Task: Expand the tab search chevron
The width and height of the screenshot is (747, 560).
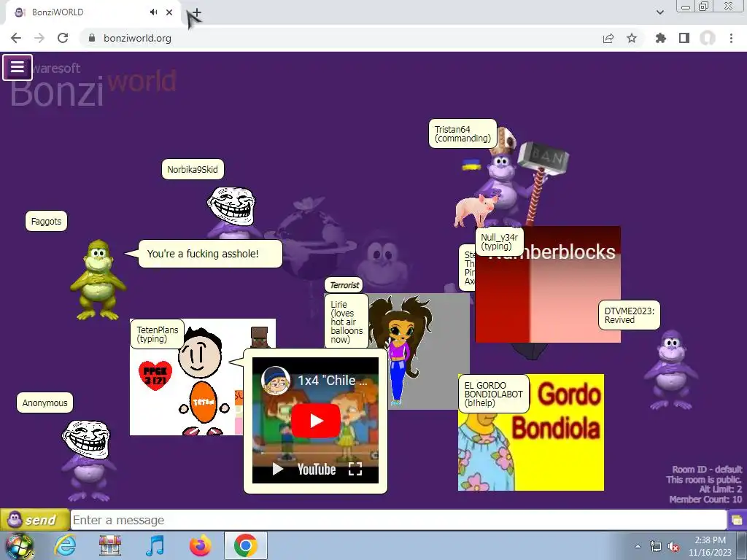Action: pos(659,12)
